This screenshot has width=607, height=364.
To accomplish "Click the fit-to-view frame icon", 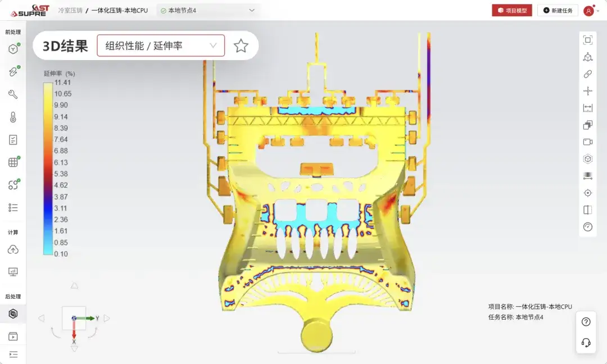I will [588, 40].
